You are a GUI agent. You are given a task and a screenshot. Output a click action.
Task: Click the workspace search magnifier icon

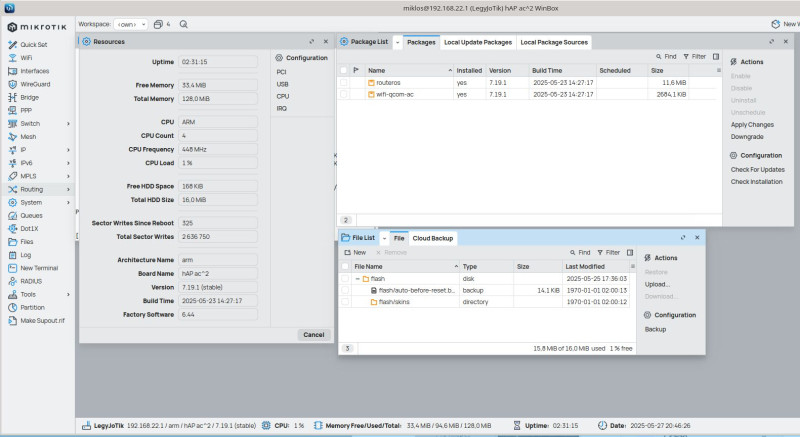pyautogui.click(x=184, y=24)
